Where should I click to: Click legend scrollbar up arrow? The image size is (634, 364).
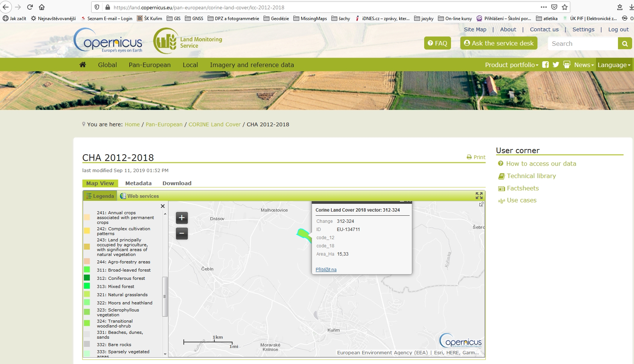pos(165,214)
